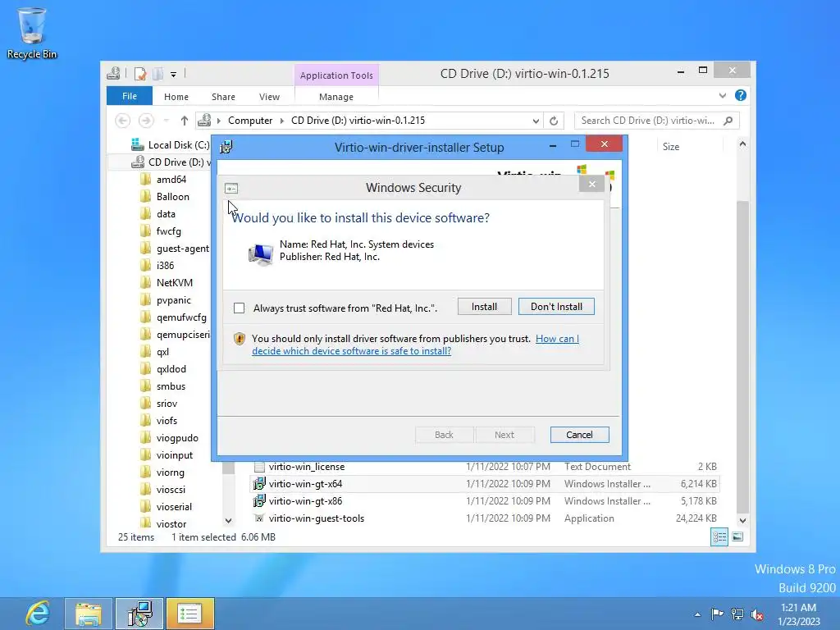This screenshot has height=630, width=840.
Task: Select the smbus folder icon
Action: (x=145, y=386)
